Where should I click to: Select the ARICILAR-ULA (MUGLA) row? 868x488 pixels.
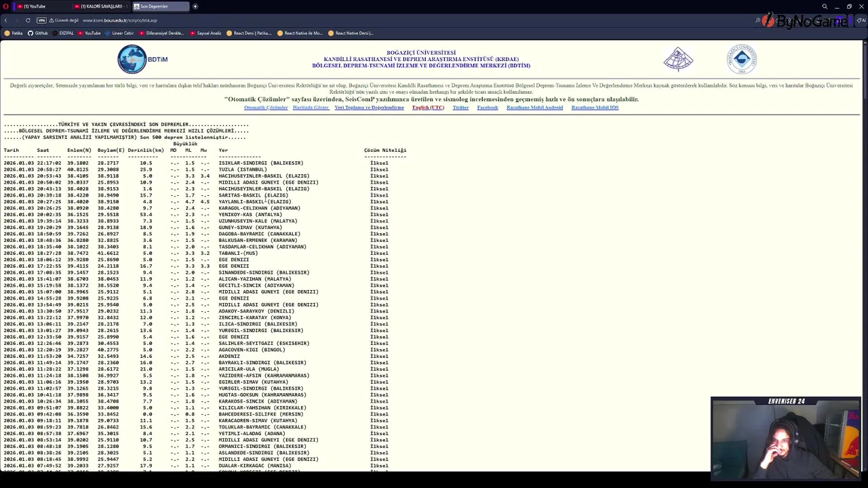pos(196,369)
